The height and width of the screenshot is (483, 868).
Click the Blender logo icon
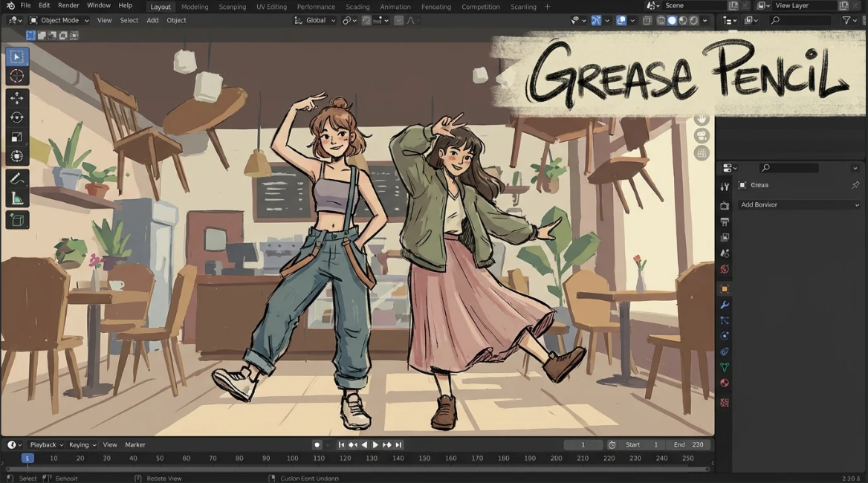[x=10, y=5]
